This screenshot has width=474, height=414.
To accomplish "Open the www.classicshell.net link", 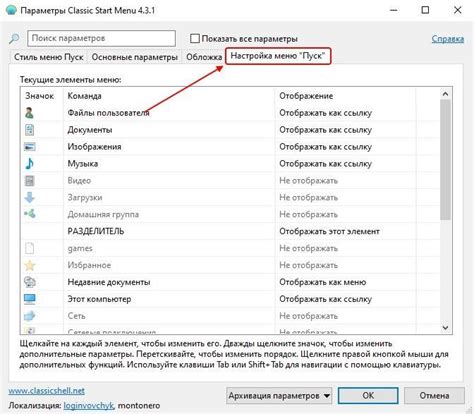I will click(46, 391).
